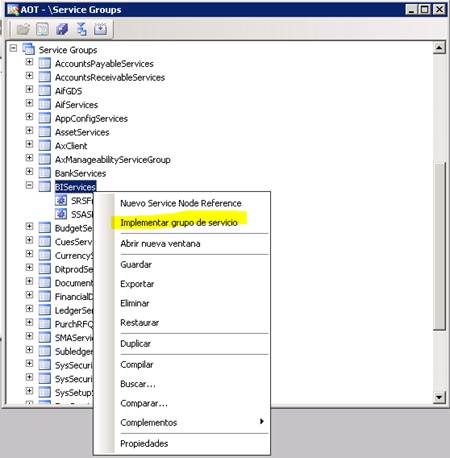Click the AxClient service group icon
Viewport: 450px width, 458px height.
[45, 146]
